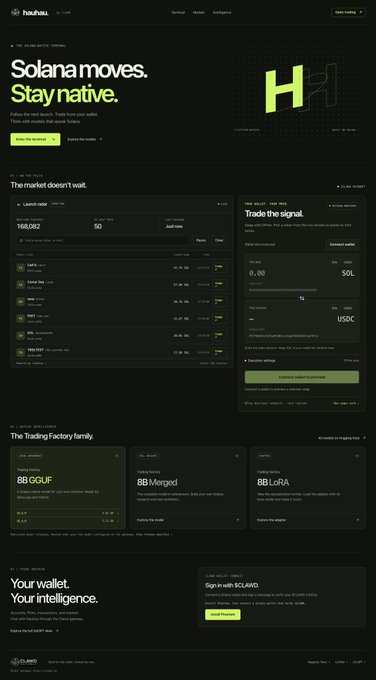Screen dimensions: 376x680
Task: Open the Models nav item
Action: click(199, 12)
